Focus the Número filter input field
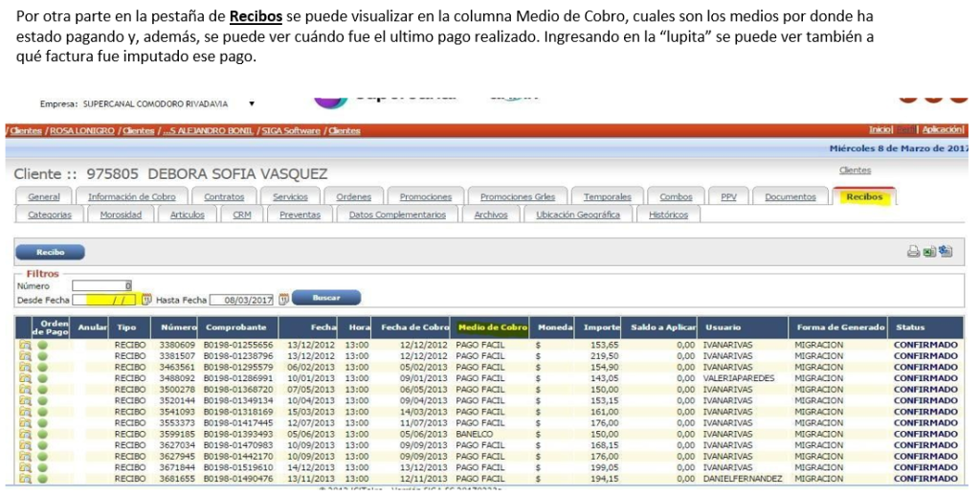The height and width of the screenshot is (496, 980). coord(102,285)
